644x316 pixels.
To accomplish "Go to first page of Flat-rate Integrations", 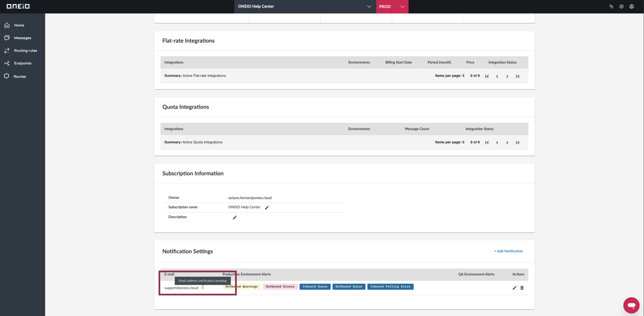I will pos(487,76).
